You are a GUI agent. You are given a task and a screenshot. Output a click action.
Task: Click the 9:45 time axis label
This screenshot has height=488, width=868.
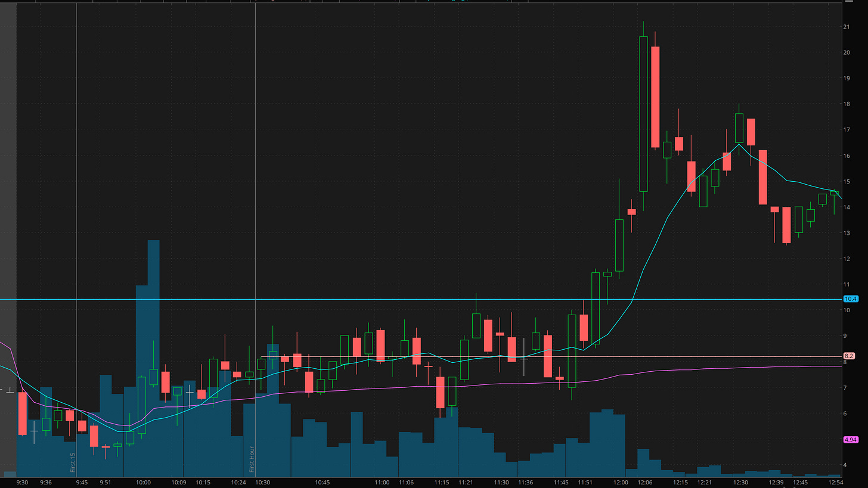pos(82,483)
